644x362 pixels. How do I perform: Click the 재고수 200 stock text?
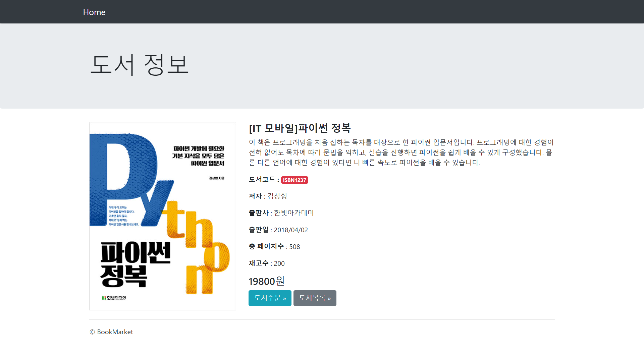tap(267, 263)
